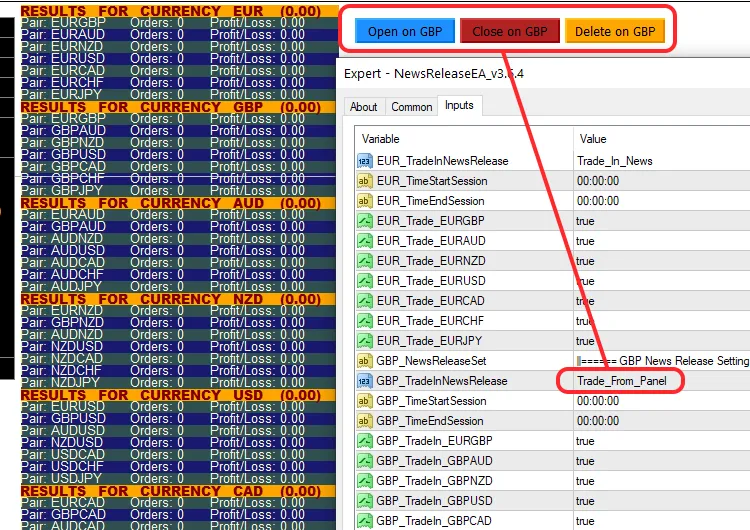The height and width of the screenshot is (530, 750).
Task: Click the icon beside EUR_TradeInNewsRelease
Action: click(364, 161)
